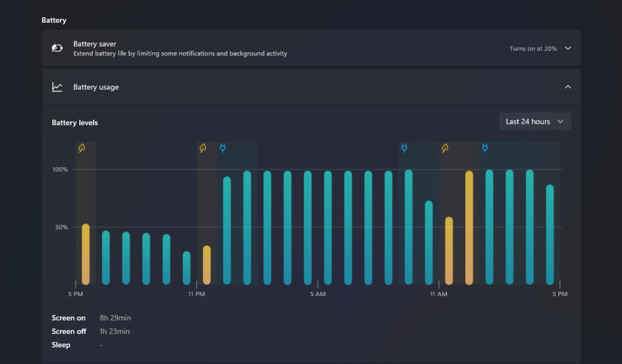Click the 5 AM time axis marker
The width and height of the screenshot is (622, 364).
click(x=318, y=294)
